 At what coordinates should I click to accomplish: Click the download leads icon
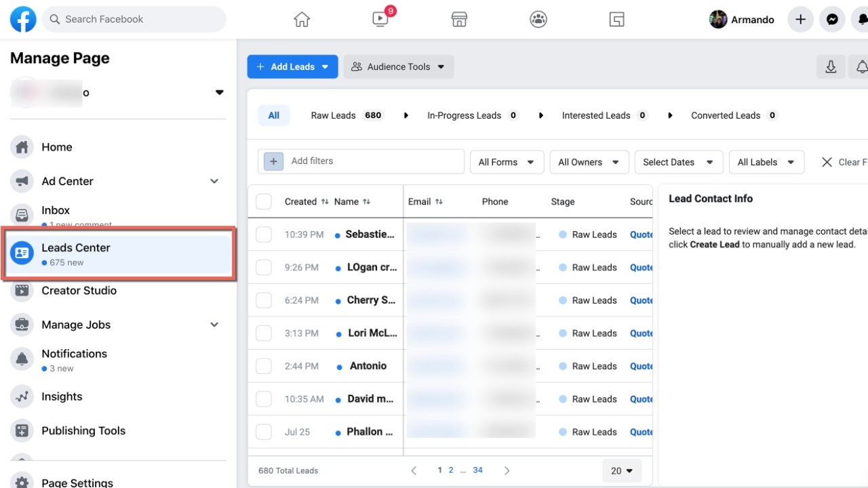(831, 66)
